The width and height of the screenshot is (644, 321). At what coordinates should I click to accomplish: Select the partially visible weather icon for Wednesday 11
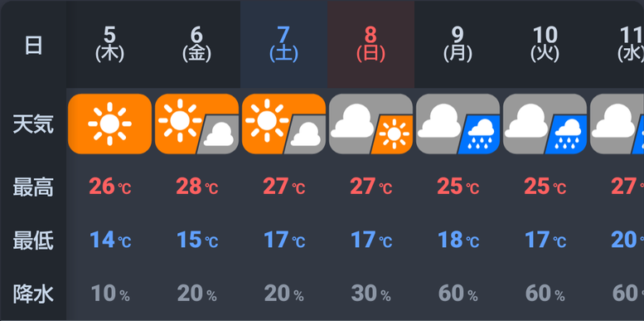(617, 124)
